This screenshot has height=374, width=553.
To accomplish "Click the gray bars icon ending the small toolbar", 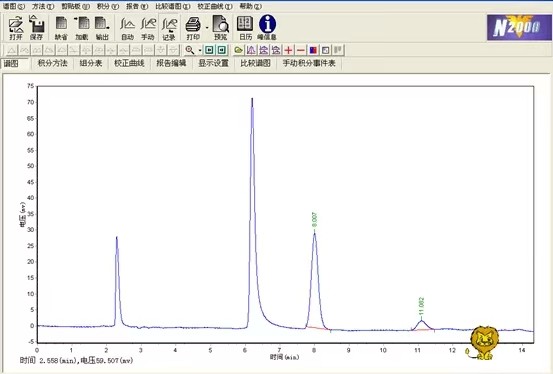I will click(338, 50).
